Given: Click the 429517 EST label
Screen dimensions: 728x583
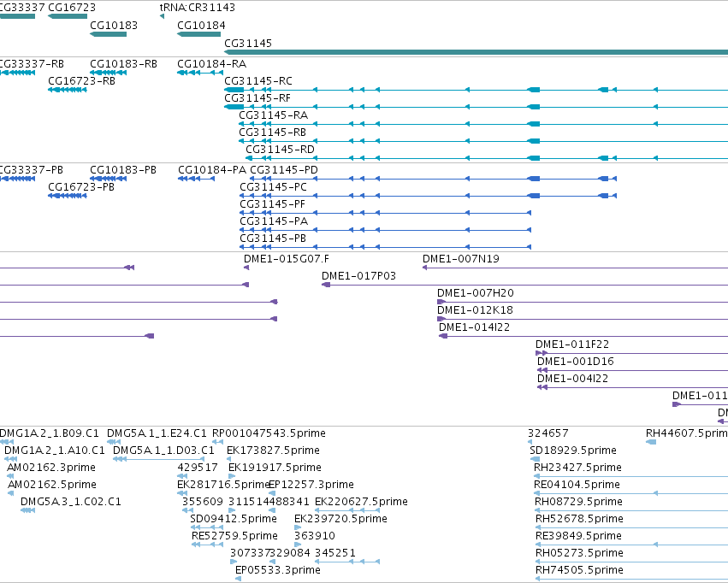Looking at the screenshot, I should tap(198, 468).
